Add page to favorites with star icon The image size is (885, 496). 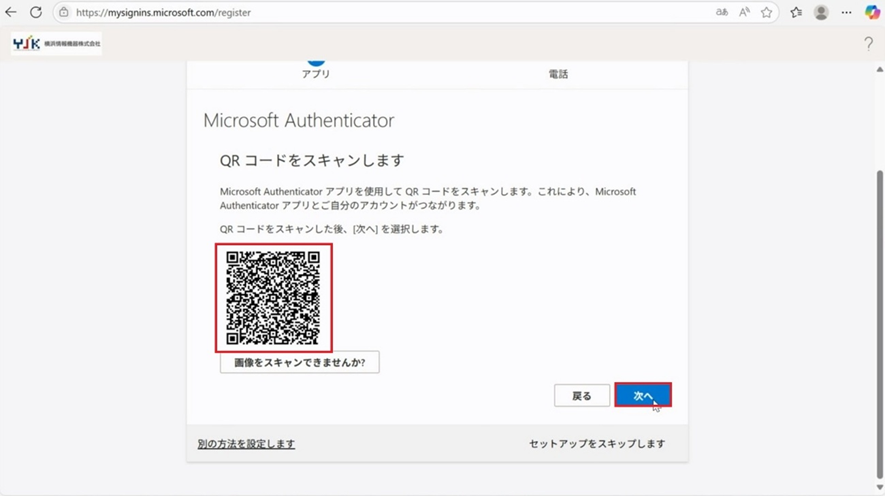click(x=767, y=13)
